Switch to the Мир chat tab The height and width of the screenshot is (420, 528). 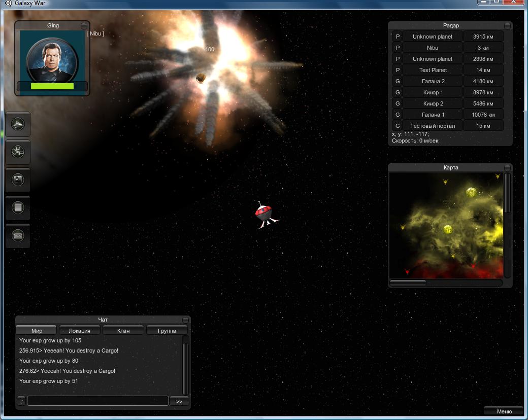click(37, 331)
